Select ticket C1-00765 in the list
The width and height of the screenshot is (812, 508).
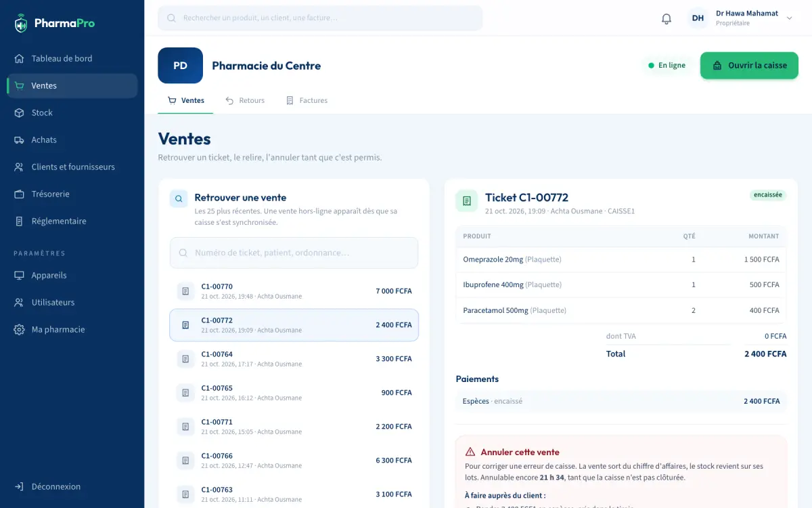point(294,393)
